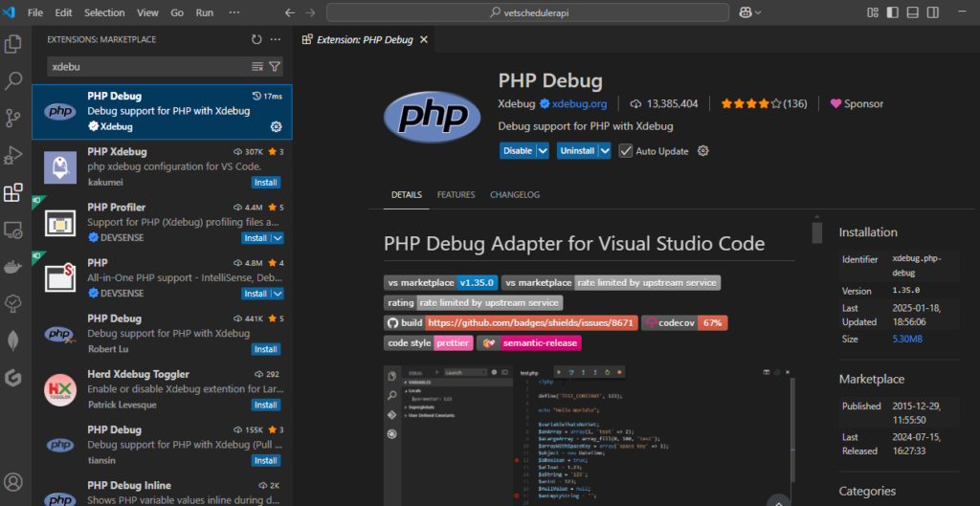Viewport: 980px width, 506px height.
Task: Open the Copilot dropdown chevron
Action: [758, 12]
